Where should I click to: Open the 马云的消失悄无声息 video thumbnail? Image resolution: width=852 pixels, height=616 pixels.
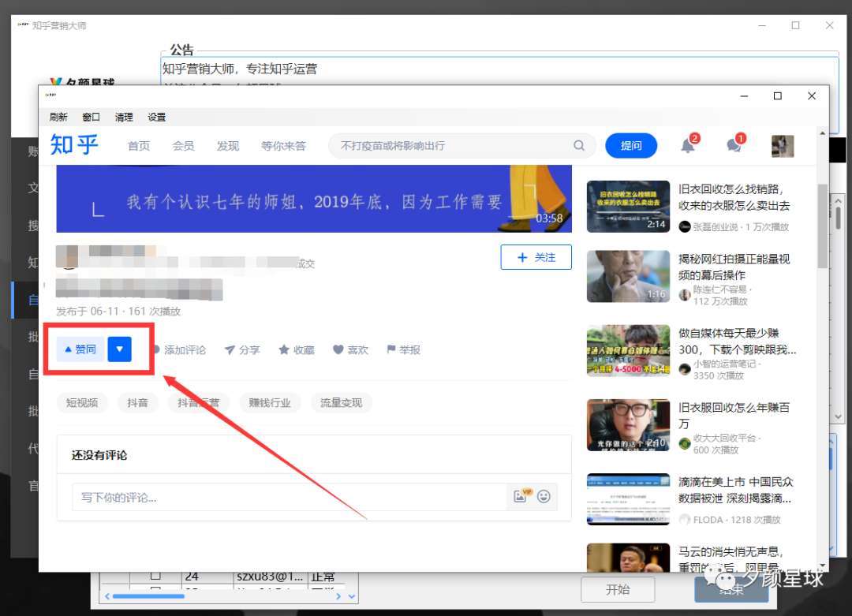[628, 558]
